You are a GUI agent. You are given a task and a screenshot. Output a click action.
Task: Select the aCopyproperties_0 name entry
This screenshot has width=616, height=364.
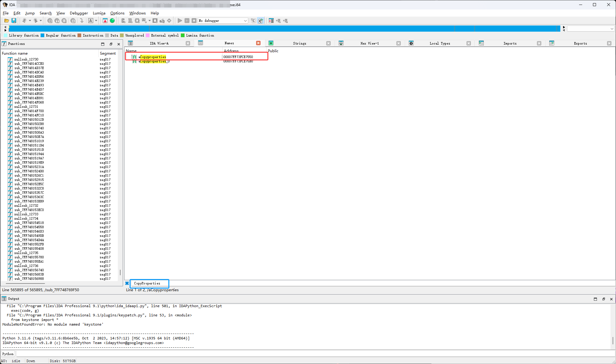point(154,61)
